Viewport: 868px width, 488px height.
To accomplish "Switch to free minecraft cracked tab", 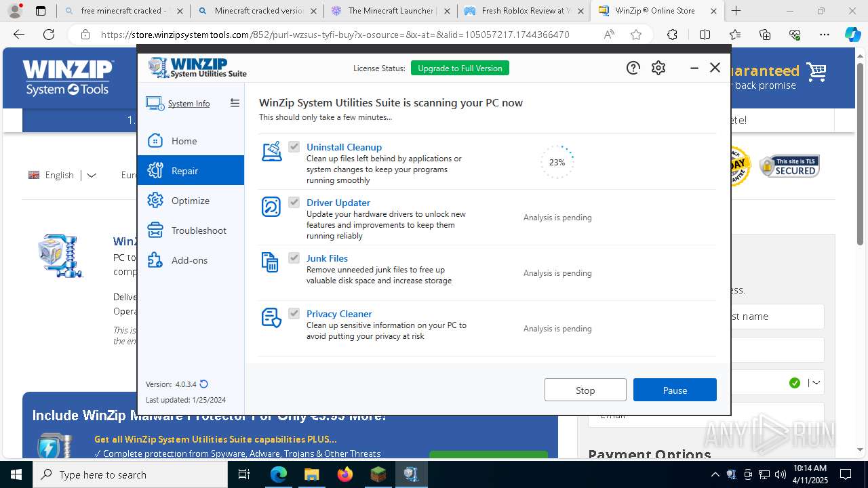I will [x=123, y=11].
